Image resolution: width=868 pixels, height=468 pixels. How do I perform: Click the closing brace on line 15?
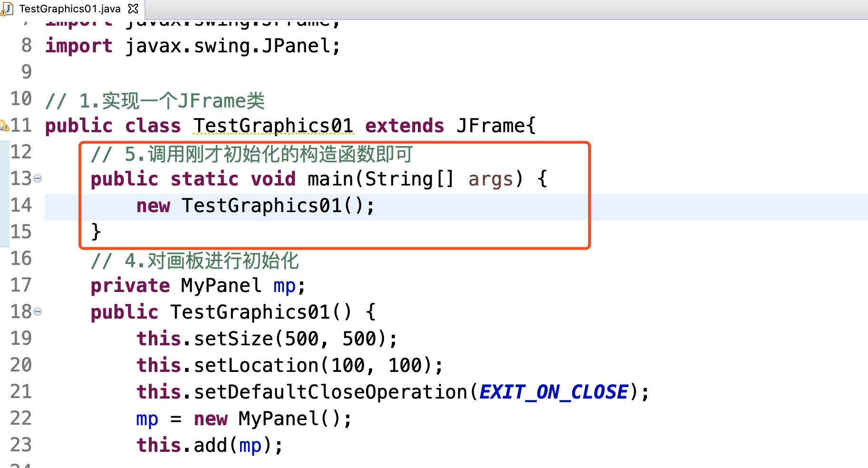point(96,232)
